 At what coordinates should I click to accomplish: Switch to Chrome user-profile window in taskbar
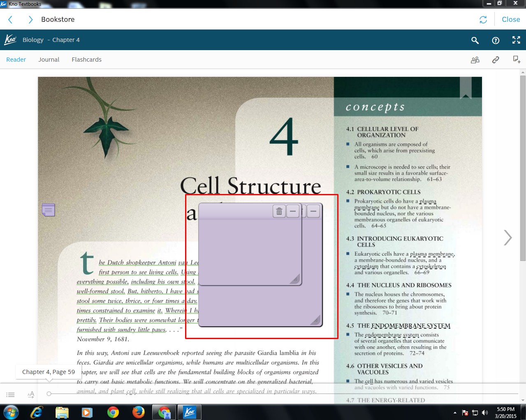164,412
